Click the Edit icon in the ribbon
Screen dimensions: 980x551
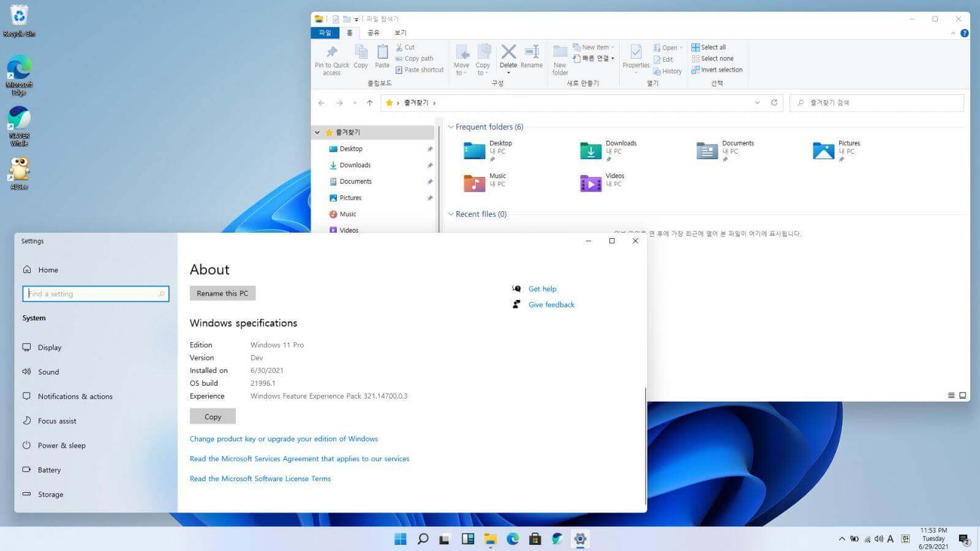point(657,59)
